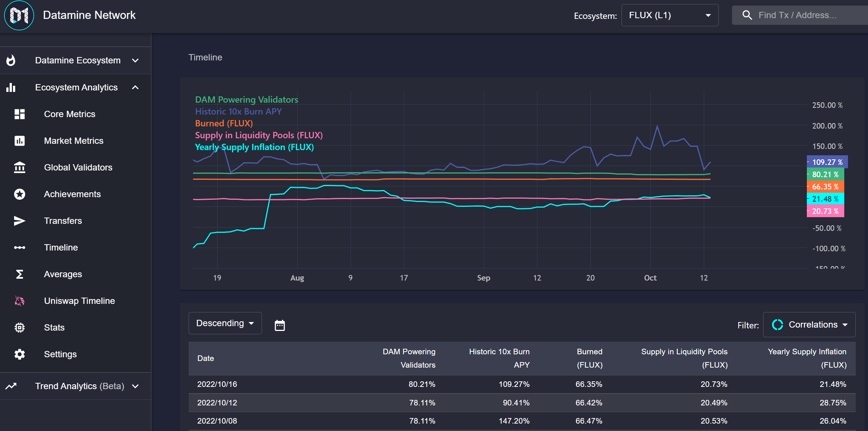Screen dimensions: 868x431
Task: Click the 21.48 % cyan value label
Action: coord(825,199)
